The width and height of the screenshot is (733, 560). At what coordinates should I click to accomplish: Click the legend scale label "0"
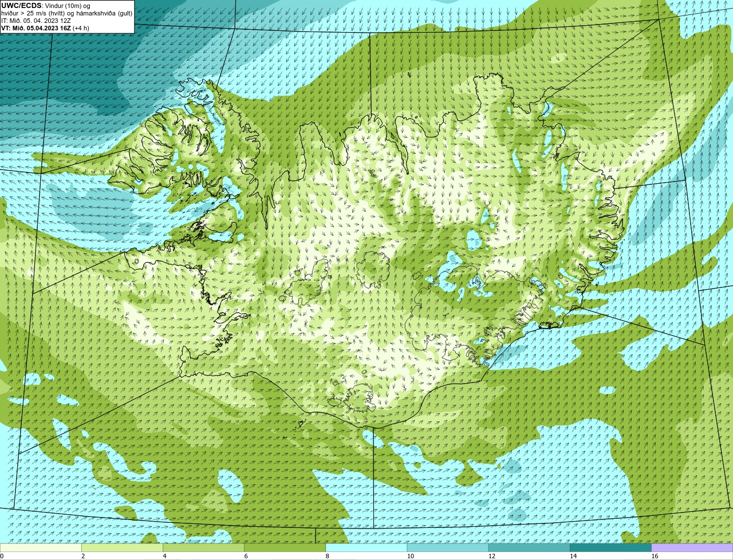coord(2,557)
